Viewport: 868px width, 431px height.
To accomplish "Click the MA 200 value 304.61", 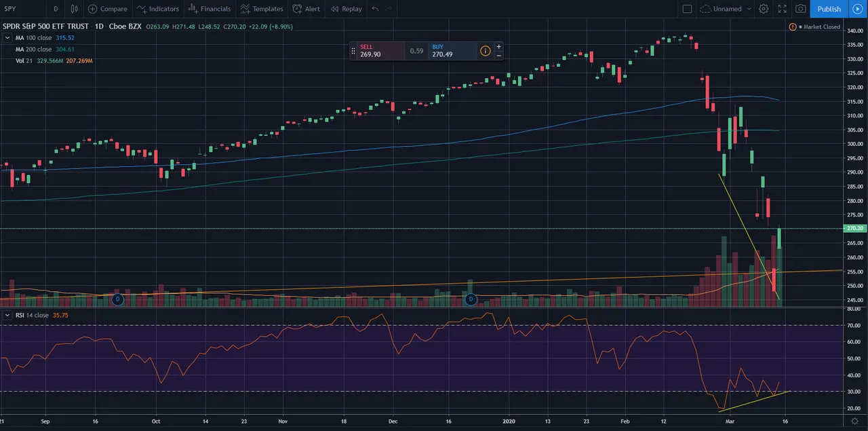I will [x=66, y=50].
